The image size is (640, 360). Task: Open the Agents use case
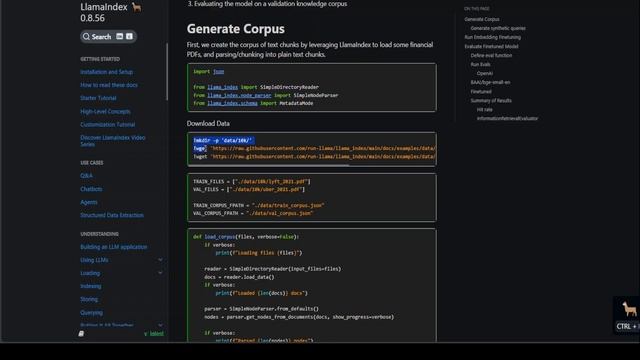(x=89, y=202)
